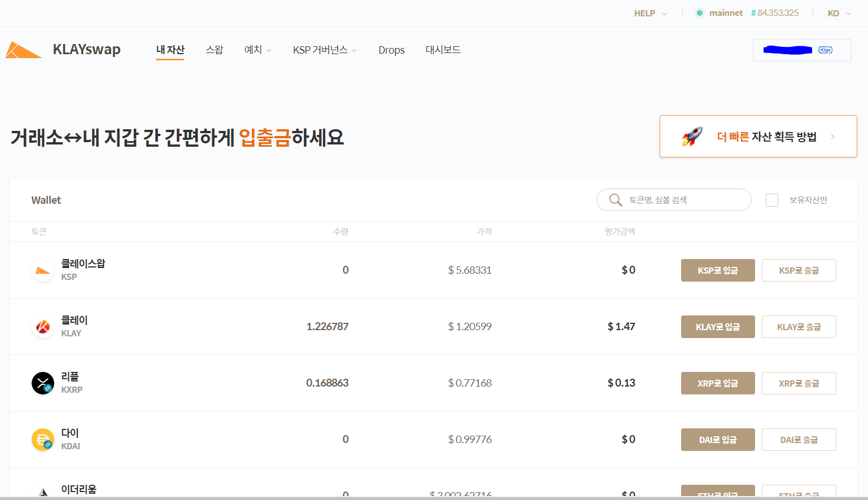This screenshot has width=868, height=500.
Task: Click the 토큰명, 심볼 검색 search field
Action: 674,200
